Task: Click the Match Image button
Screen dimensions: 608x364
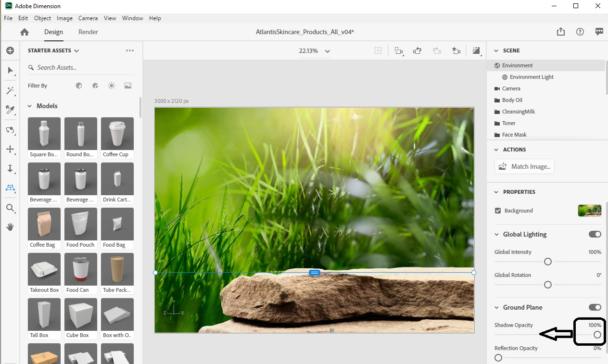Action: click(x=524, y=166)
